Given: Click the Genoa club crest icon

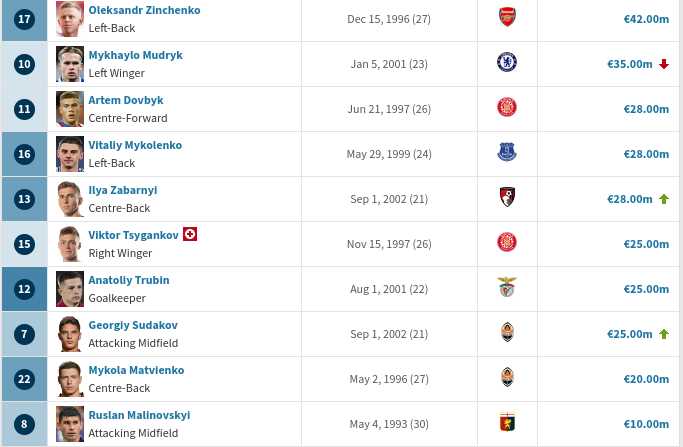Looking at the screenshot, I should pyautogui.click(x=507, y=423).
